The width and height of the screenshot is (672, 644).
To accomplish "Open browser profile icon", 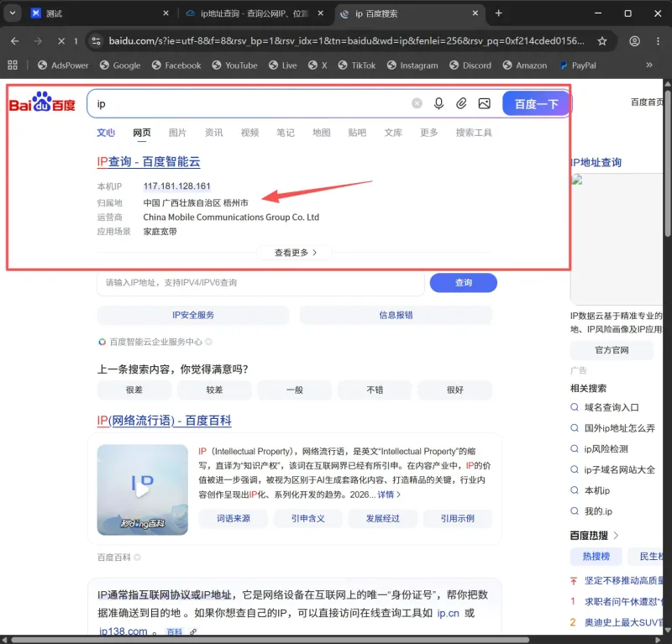I will pyautogui.click(x=635, y=41).
